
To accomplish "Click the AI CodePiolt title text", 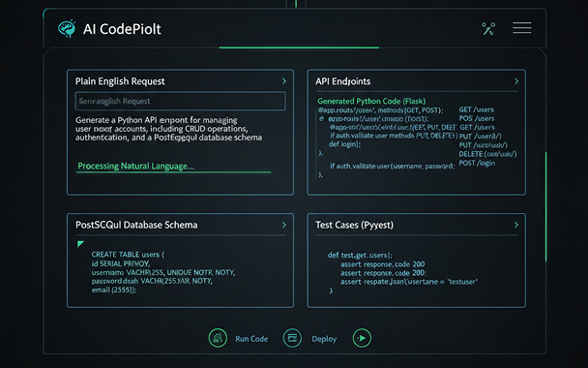I will click(x=122, y=29).
